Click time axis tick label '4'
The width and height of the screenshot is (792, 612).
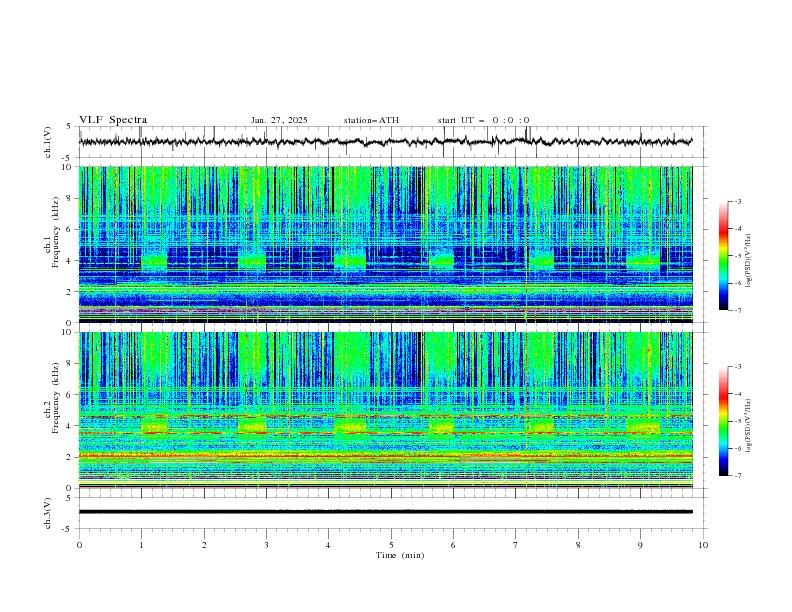point(329,545)
